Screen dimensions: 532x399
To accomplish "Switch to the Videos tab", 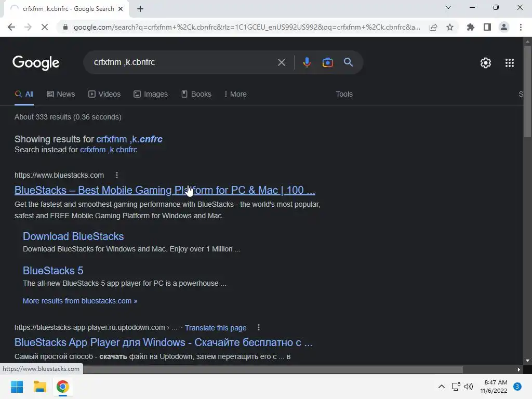I will pos(104,94).
